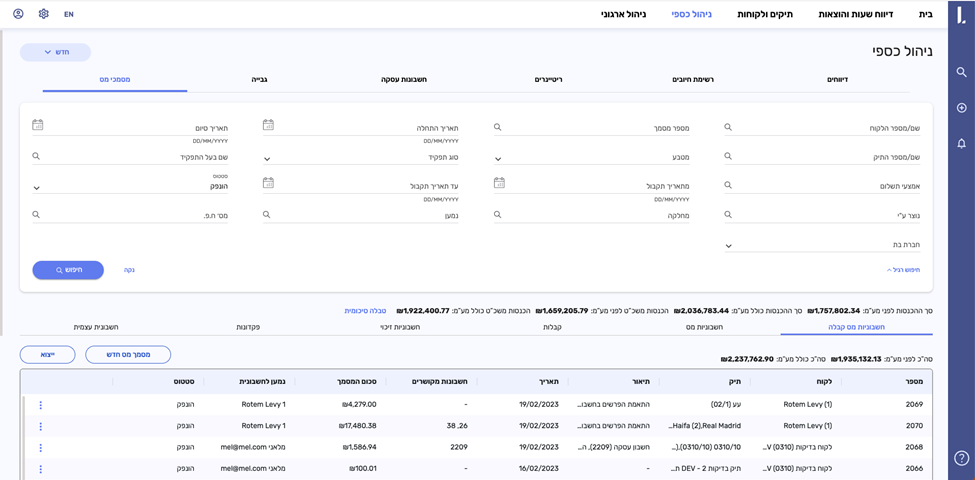Click the search magnifier in the right sidebar

tap(961, 72)
